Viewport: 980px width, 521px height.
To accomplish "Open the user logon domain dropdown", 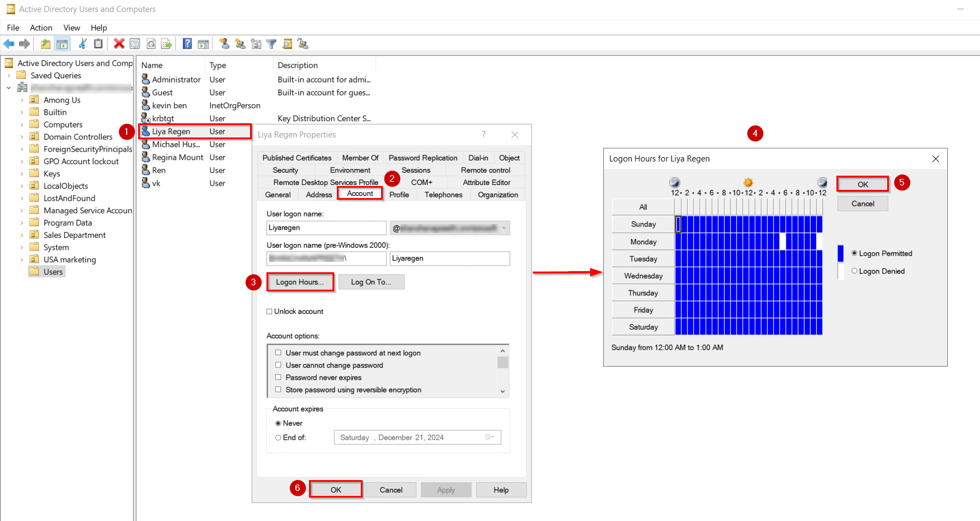I will (x=504, y=227).
